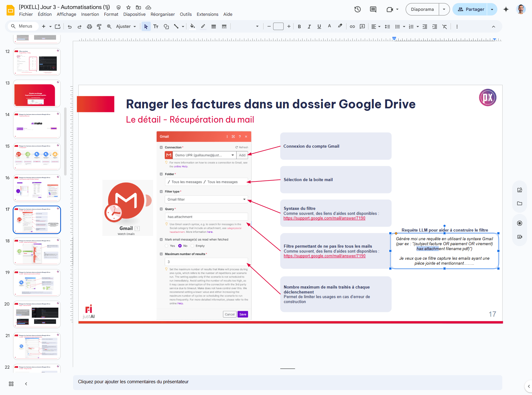Open the Extensions menu
This screenshot has height=395, width=532.
(207, 14)
